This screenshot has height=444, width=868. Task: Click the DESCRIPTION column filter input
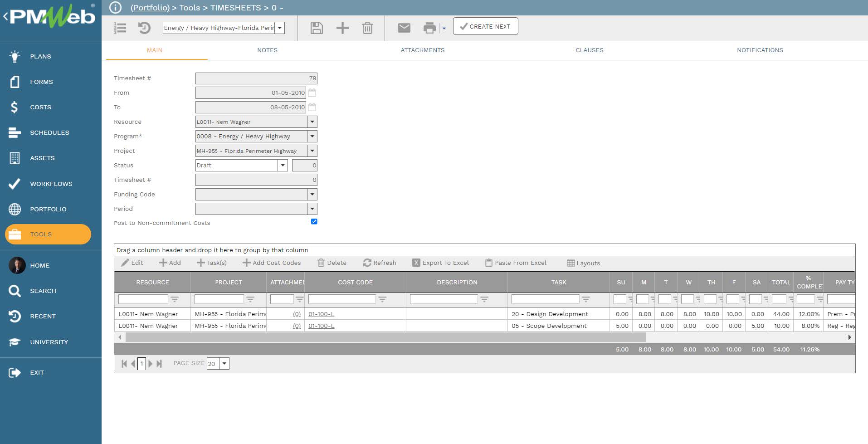point(444,299)
